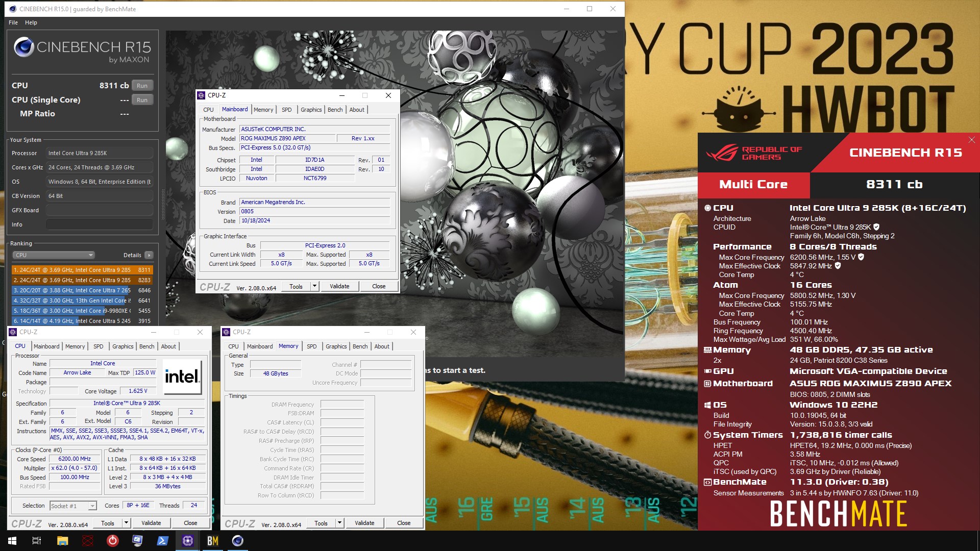Click the Memory Size 48 GBytes value
Viewport: 980px width, 551px height.
(x=276, y=373)
